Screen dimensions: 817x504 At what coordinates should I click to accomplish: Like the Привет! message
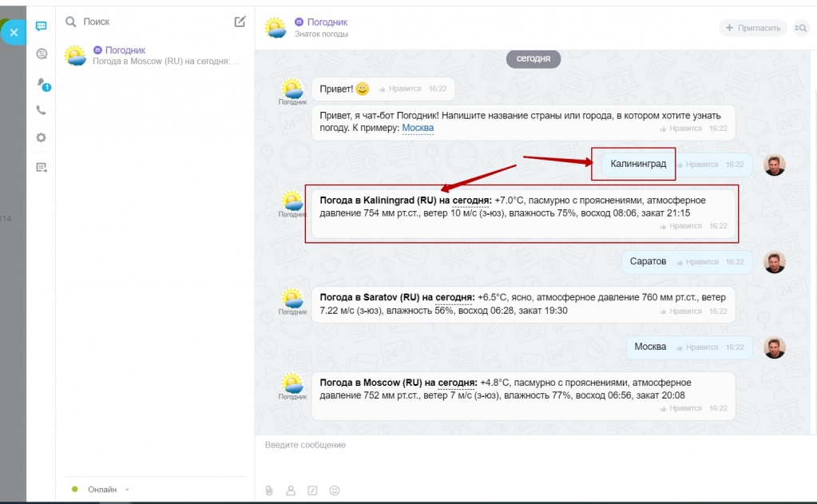400,89
